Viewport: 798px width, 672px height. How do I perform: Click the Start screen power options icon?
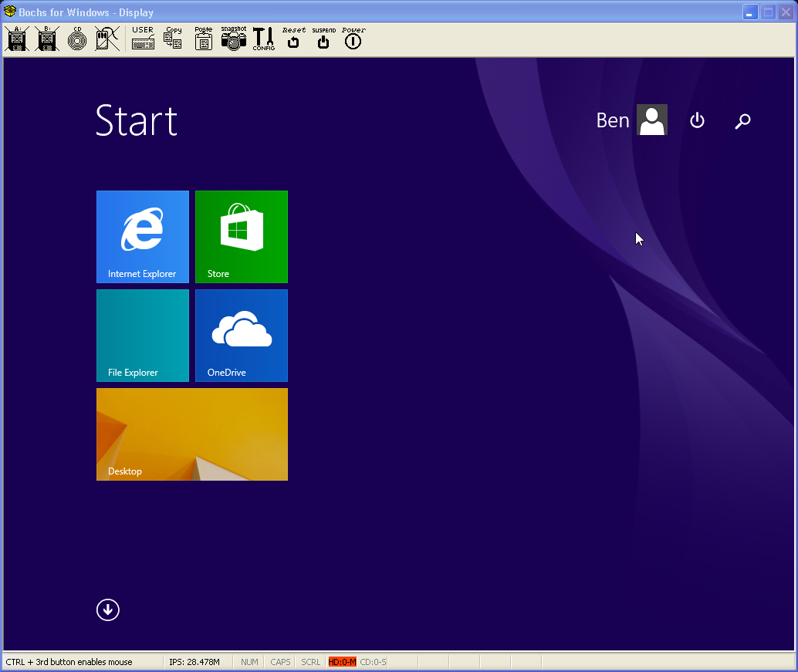click(697, 120)
